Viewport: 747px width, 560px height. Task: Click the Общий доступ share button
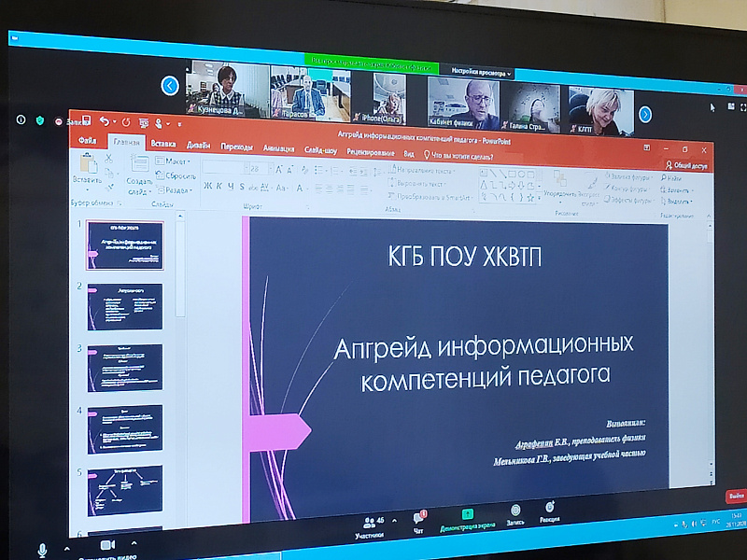(x=686, y=165)
